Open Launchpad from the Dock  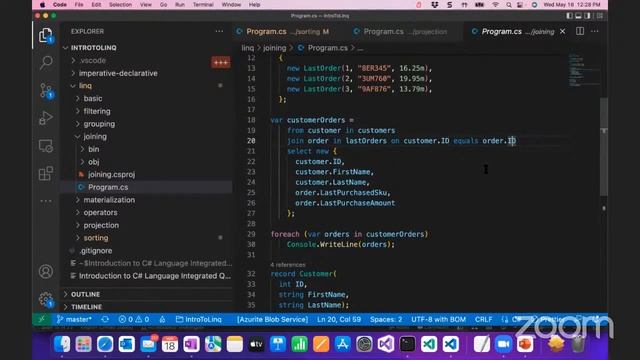pyautogui.click(x=83, y=344)
